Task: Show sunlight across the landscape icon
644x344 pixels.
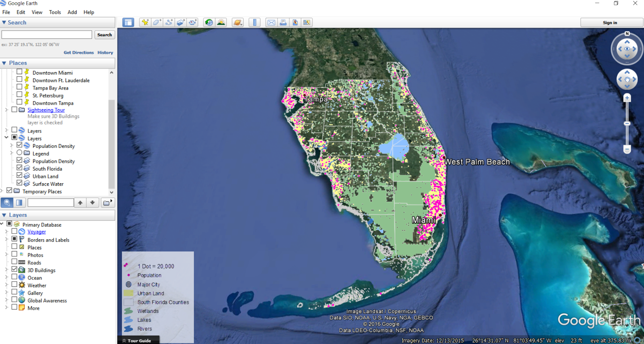Action: click(221, 23)
